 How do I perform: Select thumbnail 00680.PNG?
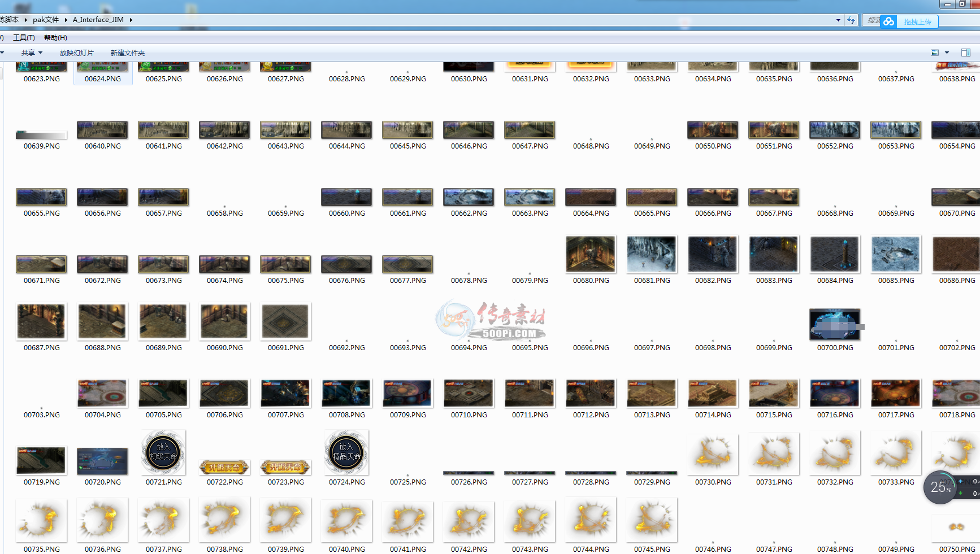tap(591, 254)
